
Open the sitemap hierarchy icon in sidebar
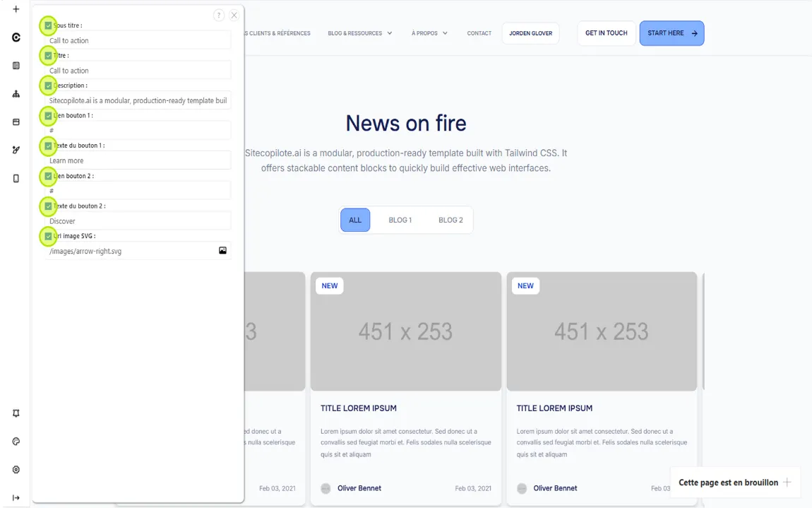[x=16, y=93]
